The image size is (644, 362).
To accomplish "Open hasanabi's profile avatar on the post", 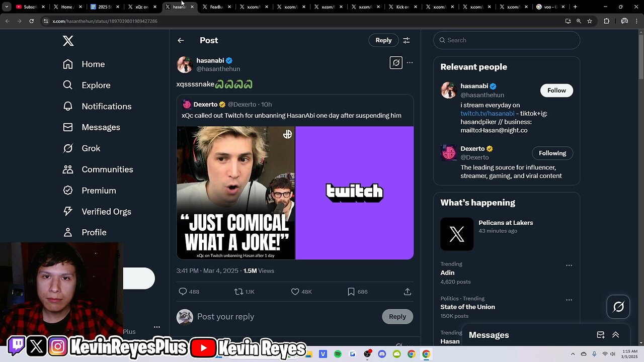I will coord(185,64).
